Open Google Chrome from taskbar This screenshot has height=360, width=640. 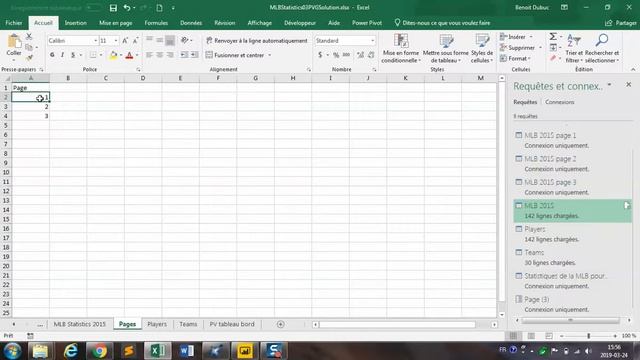click(99, 351)
